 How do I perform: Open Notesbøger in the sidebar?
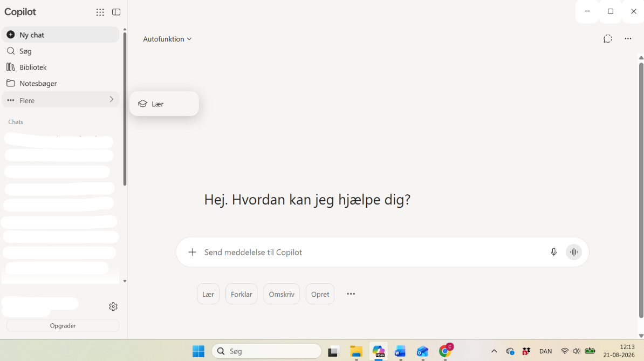(x=60, y=84)
